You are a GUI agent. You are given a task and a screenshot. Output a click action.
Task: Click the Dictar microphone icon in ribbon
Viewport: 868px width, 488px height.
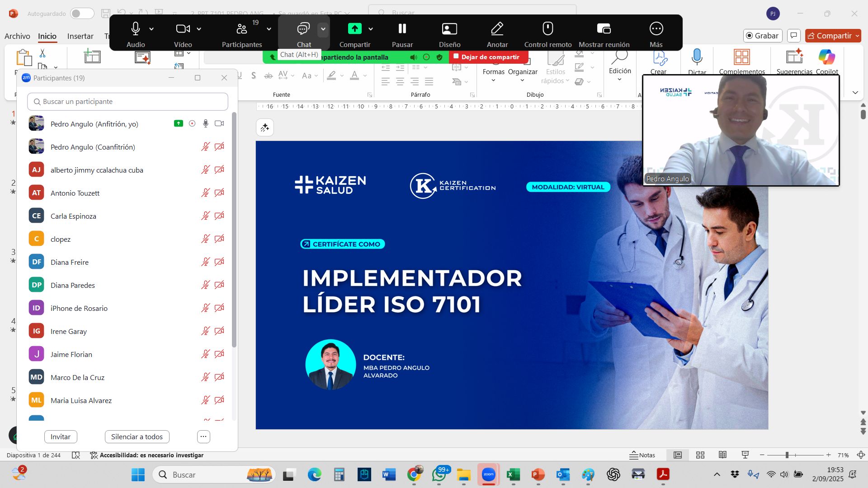coord(697,57)
